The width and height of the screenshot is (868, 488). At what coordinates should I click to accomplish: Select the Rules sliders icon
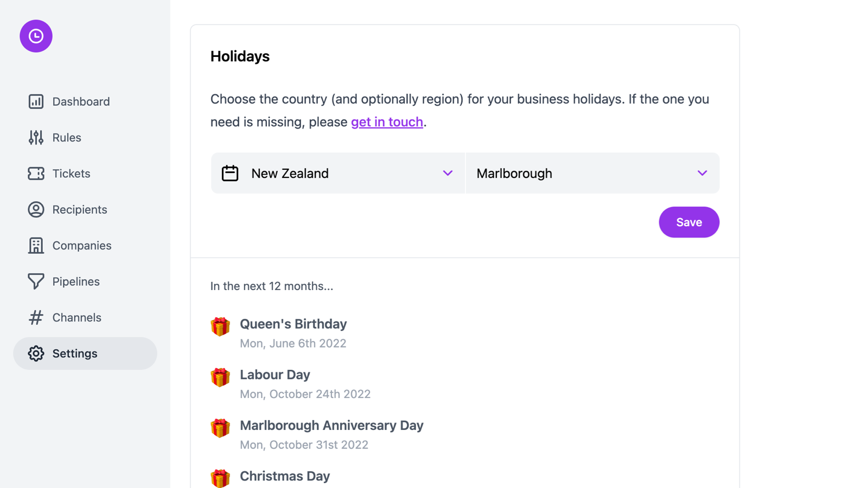[35, 137]
